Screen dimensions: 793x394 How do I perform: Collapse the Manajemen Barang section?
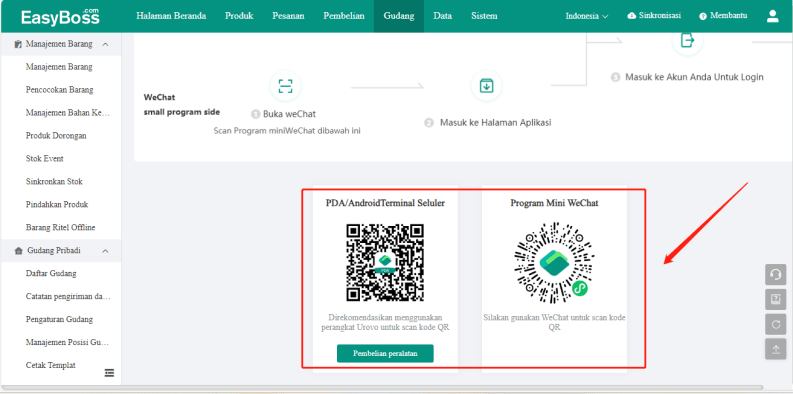click(105, 44)
